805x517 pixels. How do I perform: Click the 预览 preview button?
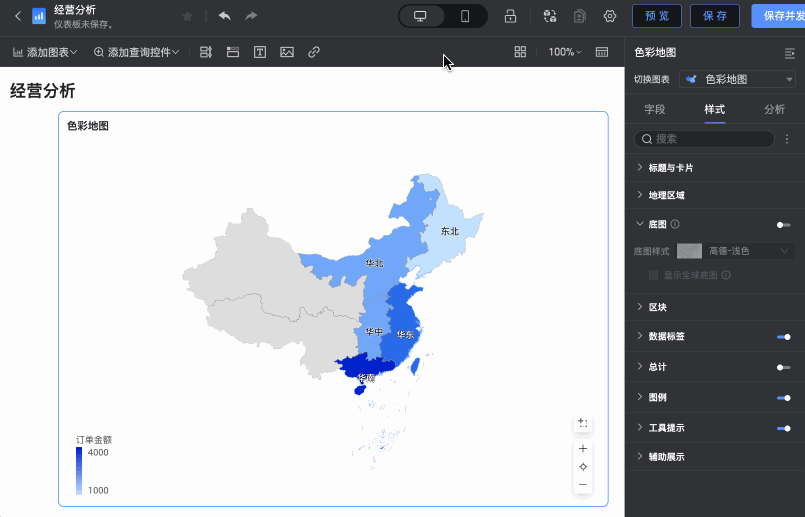coord(657,16)
